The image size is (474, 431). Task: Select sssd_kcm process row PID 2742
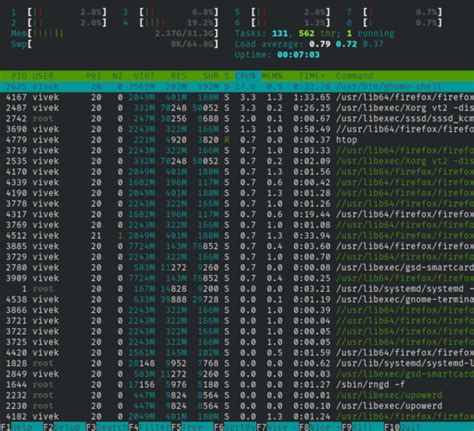coord(237,119)
